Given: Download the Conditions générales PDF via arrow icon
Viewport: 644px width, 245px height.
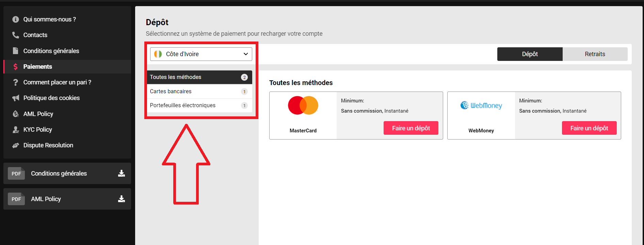Looking at the screenshot, I should (122, 174).
